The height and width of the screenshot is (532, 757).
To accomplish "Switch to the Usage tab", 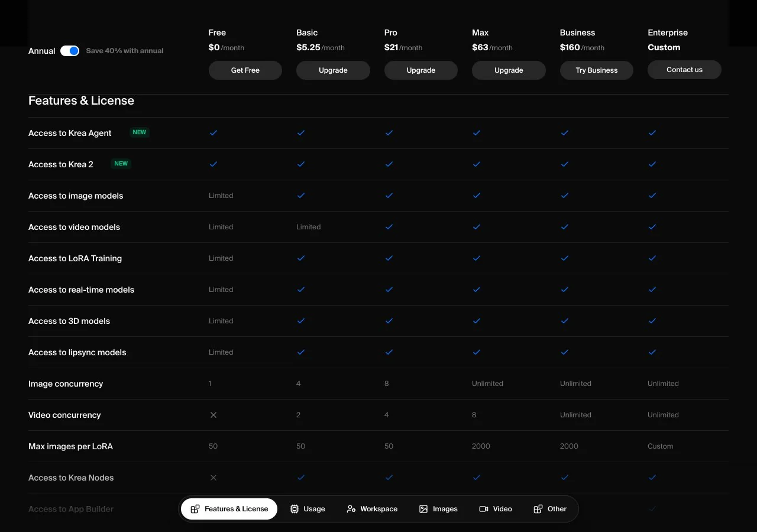I will (x=308, y=509).
